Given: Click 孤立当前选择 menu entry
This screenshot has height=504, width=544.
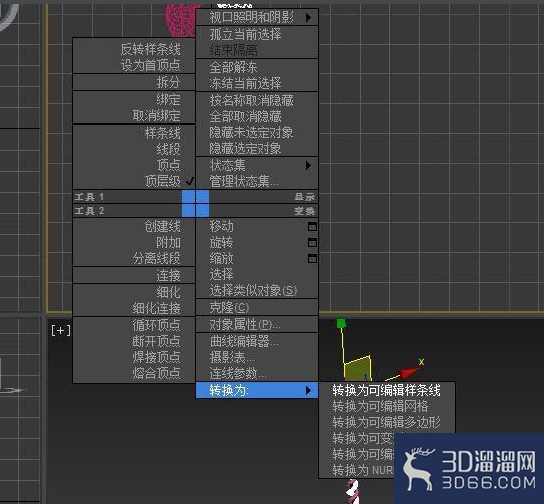Looking at the screenshot, I should (x=257, y=34).
